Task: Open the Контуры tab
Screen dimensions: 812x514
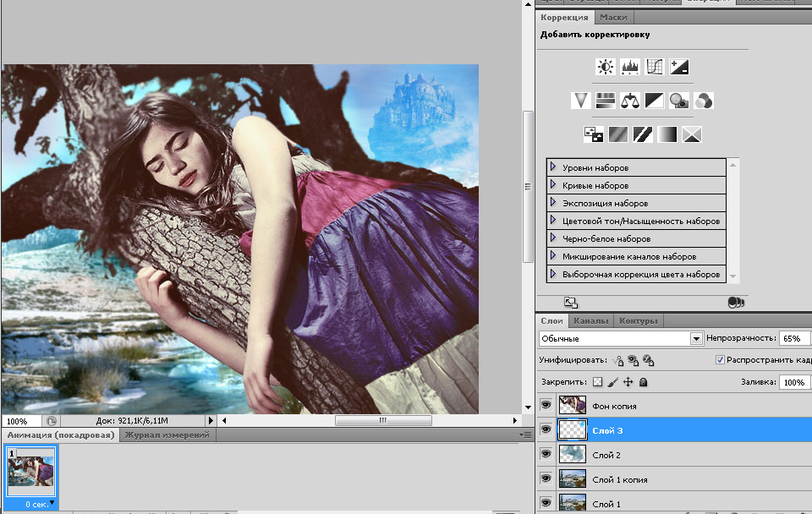Action: click(x=639, y=321)
